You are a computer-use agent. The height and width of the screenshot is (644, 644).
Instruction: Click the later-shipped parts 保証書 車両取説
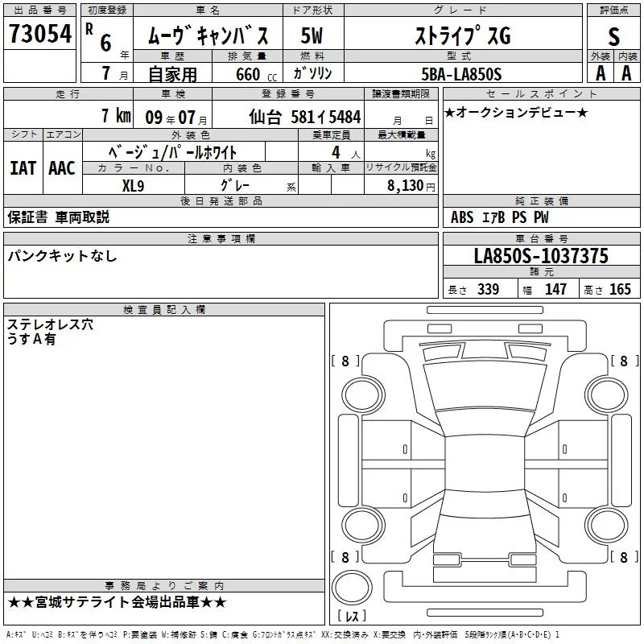tap(58, 217)
